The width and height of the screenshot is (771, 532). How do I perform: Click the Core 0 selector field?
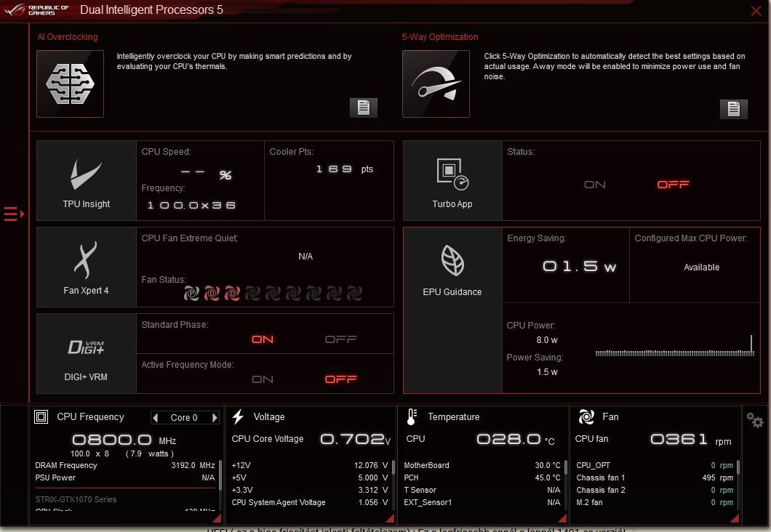tap(185, 418)
